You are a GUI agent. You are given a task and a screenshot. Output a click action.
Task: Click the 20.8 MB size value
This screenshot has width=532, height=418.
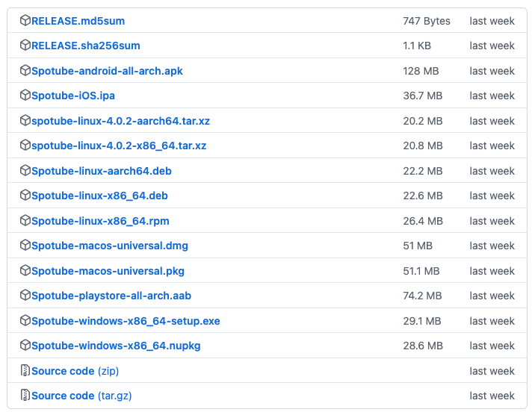coord(423,146)
